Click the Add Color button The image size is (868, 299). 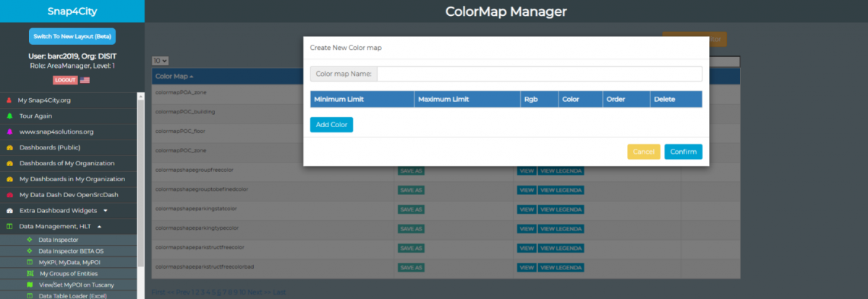point(331,125)
